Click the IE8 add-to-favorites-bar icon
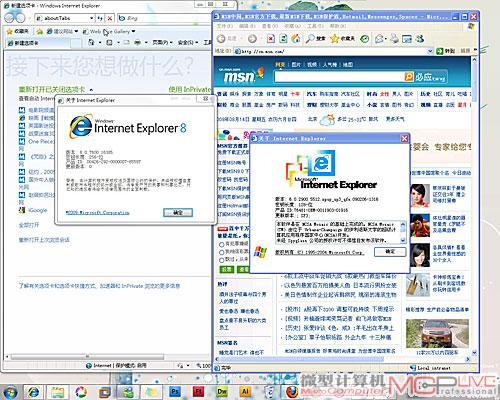The image size is (500, 400). tap(40, 31)
